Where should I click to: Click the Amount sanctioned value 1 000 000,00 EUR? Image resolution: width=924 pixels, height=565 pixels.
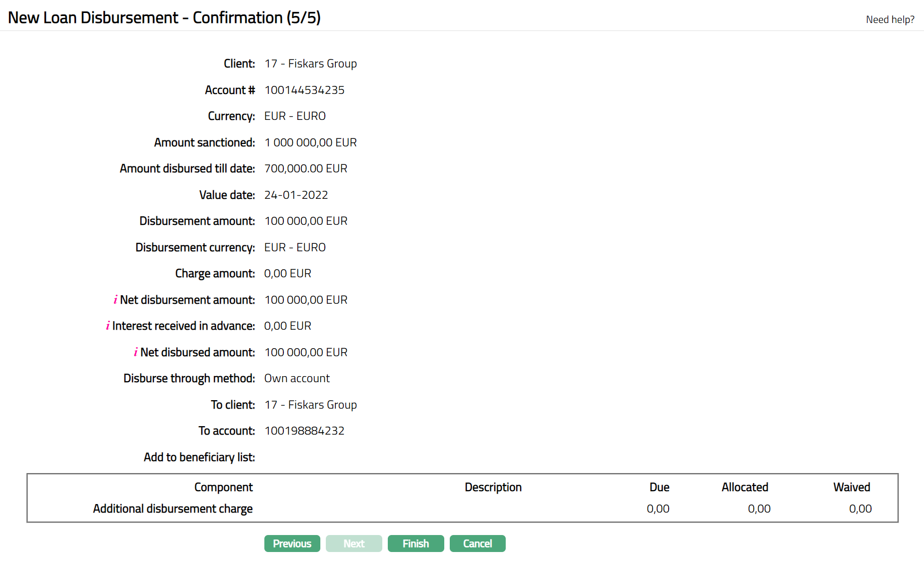(310, 142)
